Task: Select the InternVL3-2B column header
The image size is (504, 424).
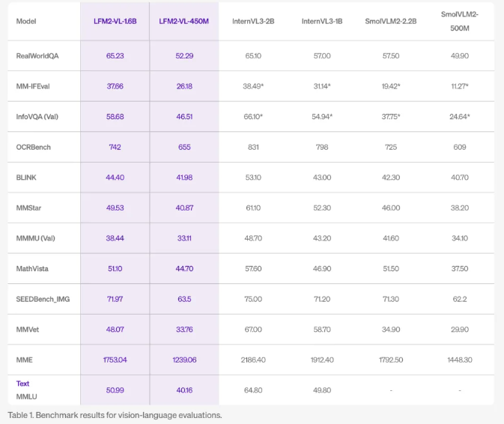Action: pos(253,21)
